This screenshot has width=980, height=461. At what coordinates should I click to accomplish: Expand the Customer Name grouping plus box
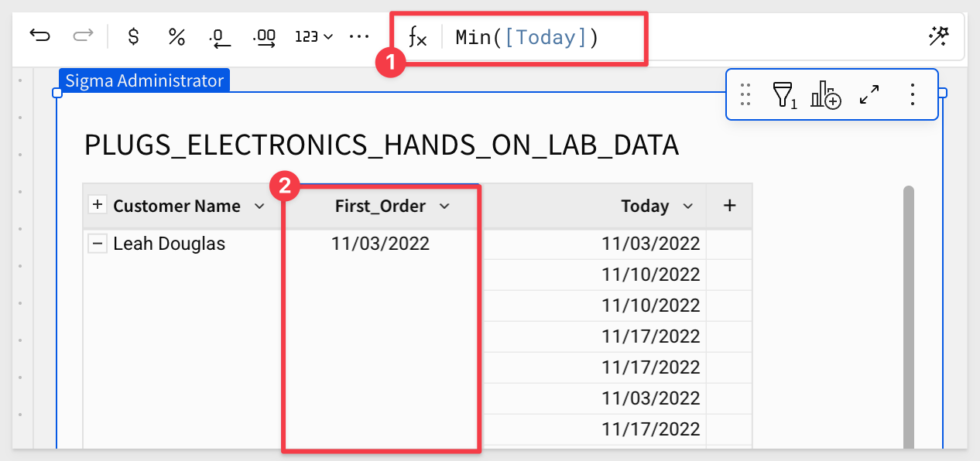98,205
